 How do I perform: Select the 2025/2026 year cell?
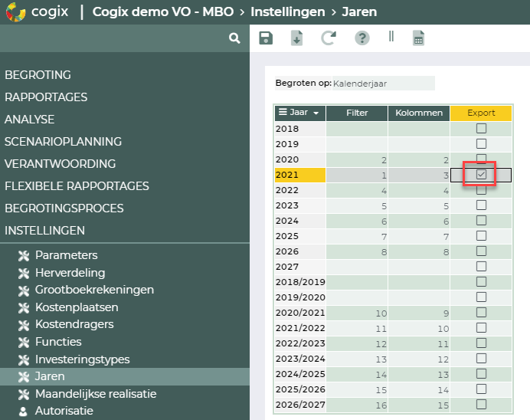(300, 389)
